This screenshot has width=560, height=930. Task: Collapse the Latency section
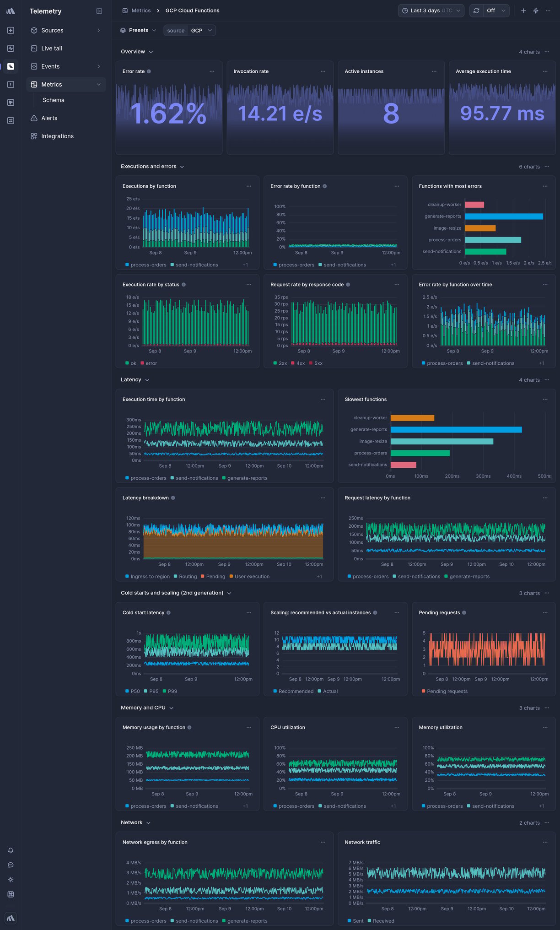click(x=135, y=380)
